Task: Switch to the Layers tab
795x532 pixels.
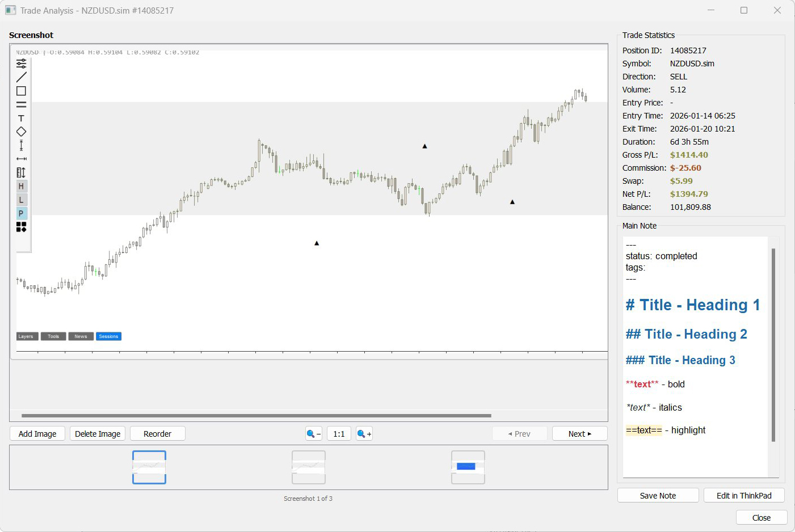Action: click(x=27, y=336)
